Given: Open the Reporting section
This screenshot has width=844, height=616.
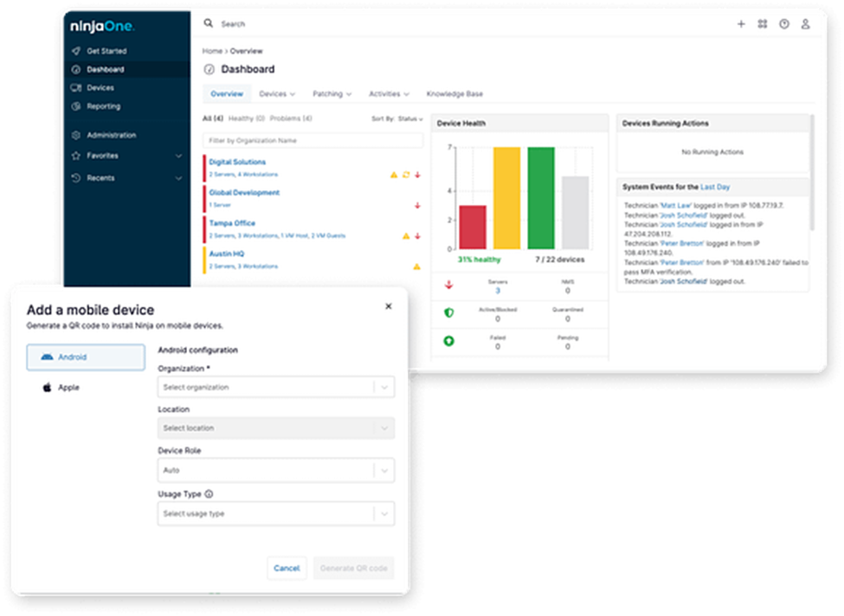Looking at the screenshot, I should pyautogui.click(x=106, y=106).
